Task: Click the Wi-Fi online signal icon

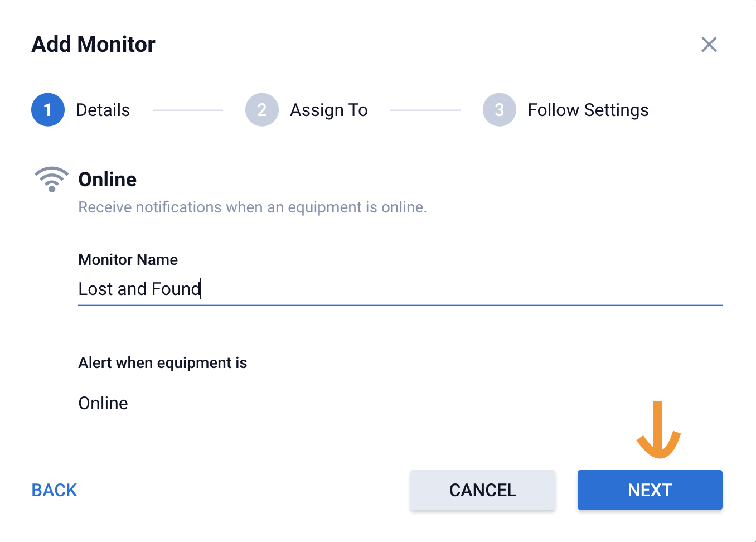Action: (51, 179)
